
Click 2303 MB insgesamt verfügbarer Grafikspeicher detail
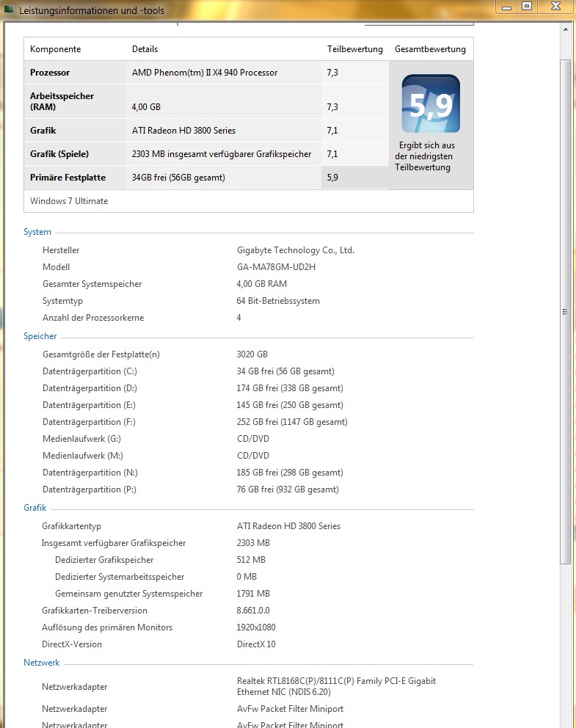pyautogui.click(x=222, y=153)
